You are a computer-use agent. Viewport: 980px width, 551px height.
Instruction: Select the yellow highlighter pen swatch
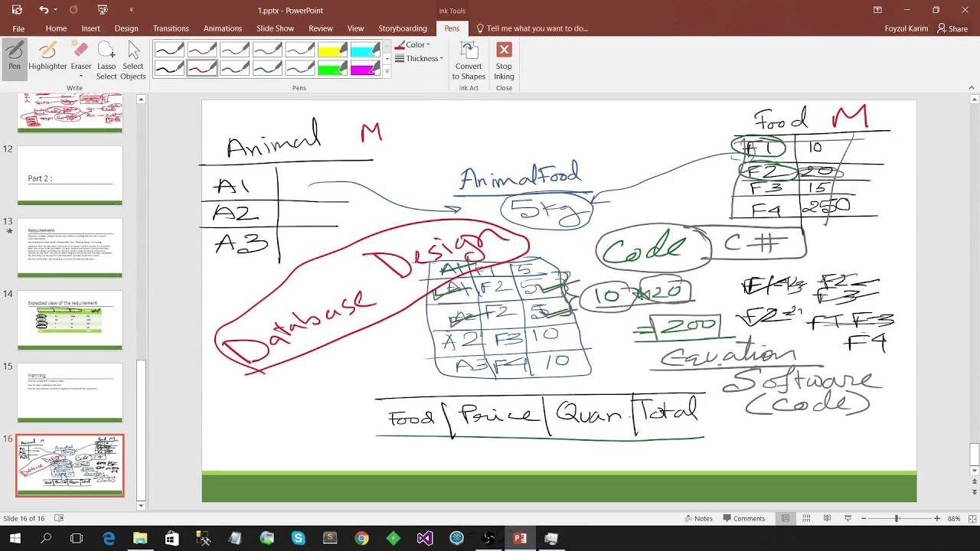(332, 50)
